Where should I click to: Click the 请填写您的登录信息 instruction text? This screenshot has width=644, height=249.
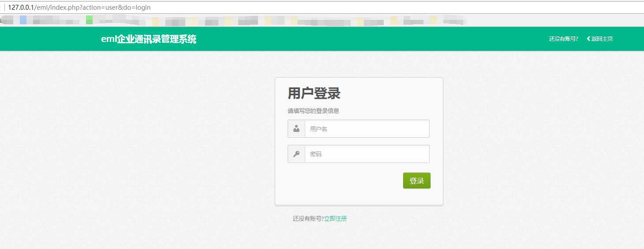(x=313, y=111)
